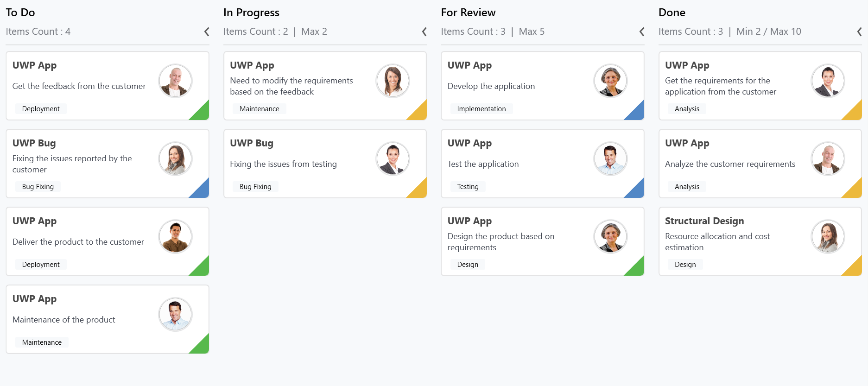Click Design tag on 'Design the product' card
The width and height of the screenshot is (868, 386).
pyautogui.click(x=468, y=265)
